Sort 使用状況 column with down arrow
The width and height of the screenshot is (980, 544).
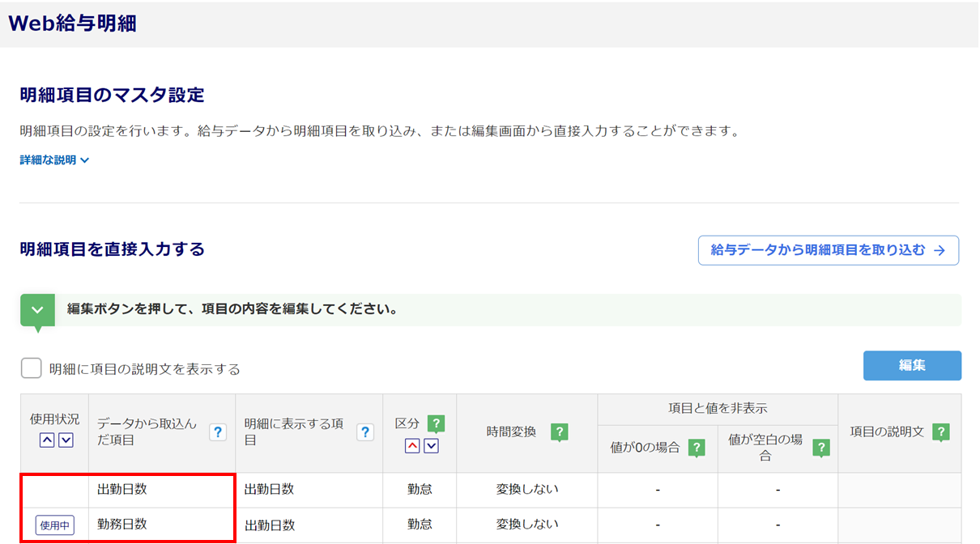point(66,440)
